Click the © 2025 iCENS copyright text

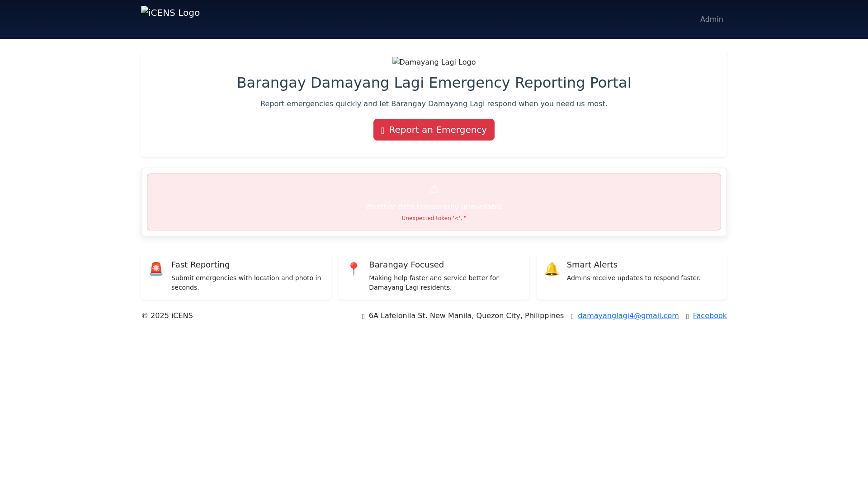(167, 316)
